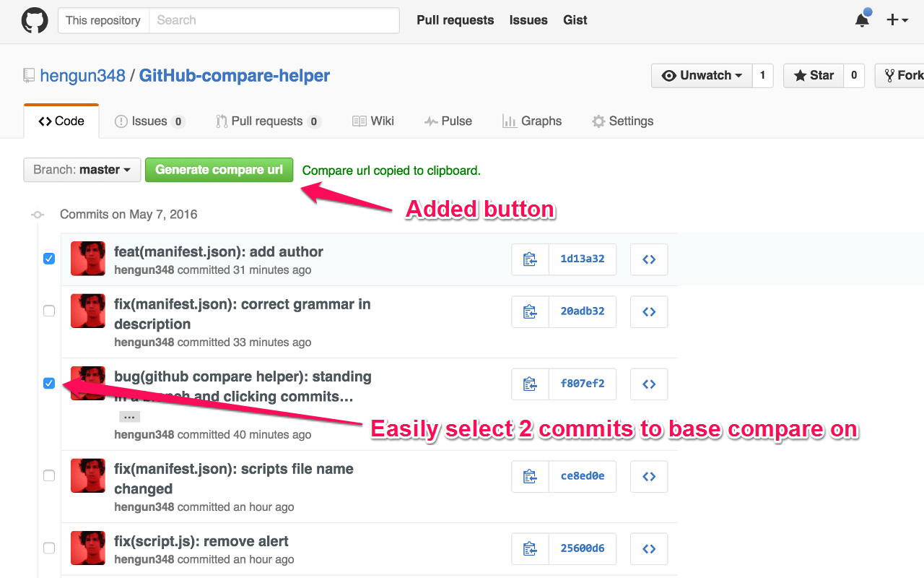This screenshot has height=578, width=924.
Task: Open the Graphs tab
Action: point(532,121)
